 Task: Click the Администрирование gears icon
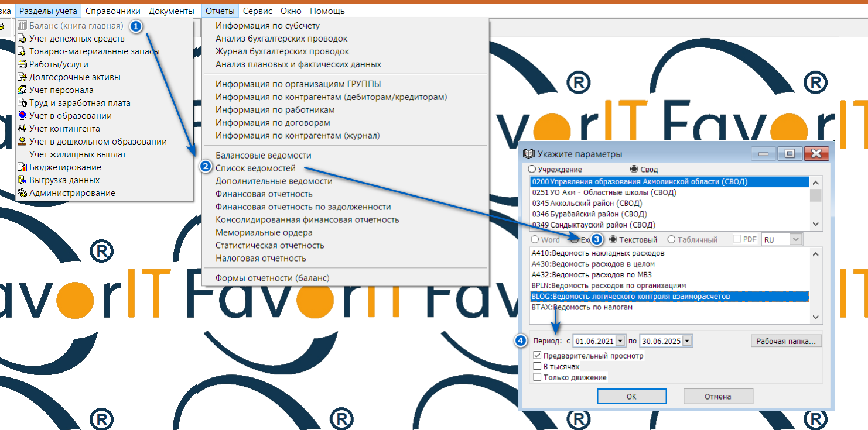point(22,193)
